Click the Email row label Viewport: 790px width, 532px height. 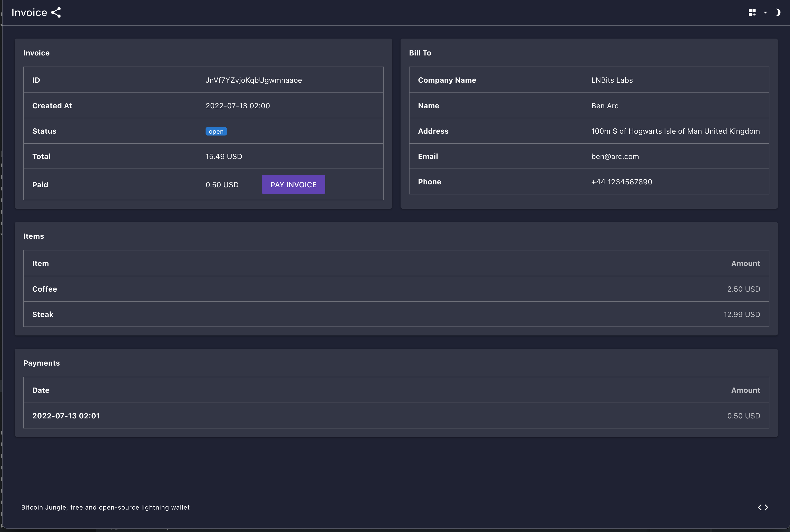[428, 156]
